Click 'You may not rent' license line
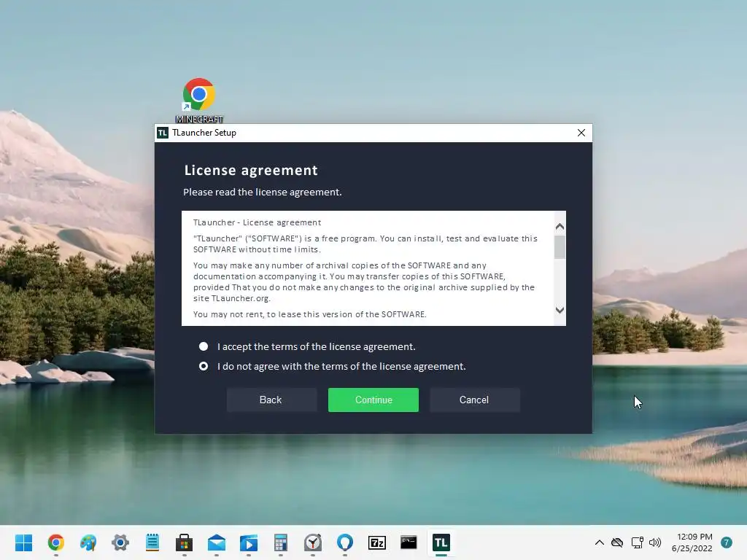Image resolution: width=747 pixels, height=560 pixels. 309,314
